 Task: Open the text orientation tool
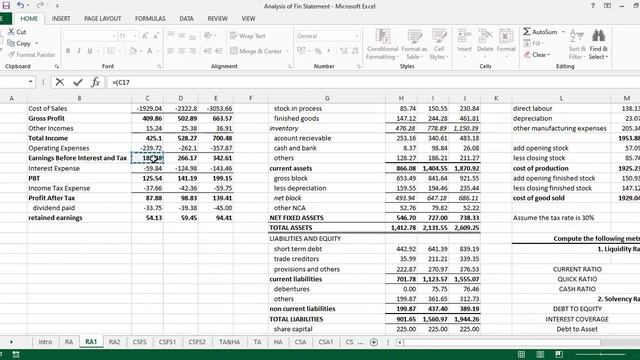[209, 36]
